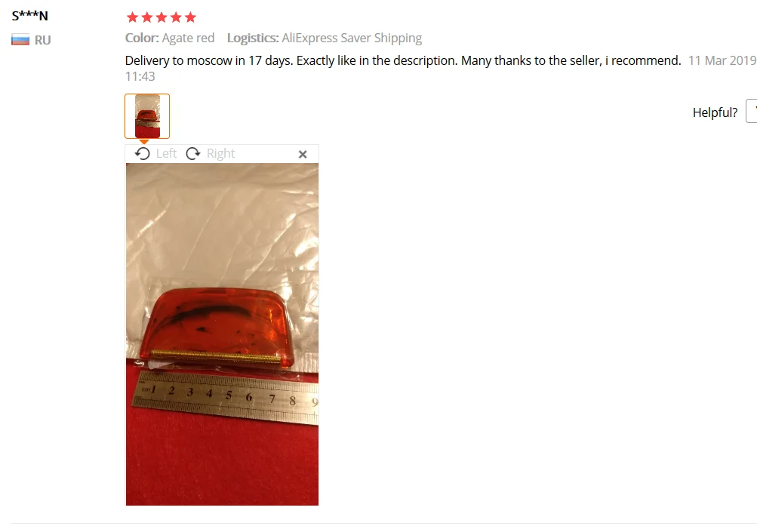The image size is (757, 532).
Task: Click the enlarged red comb photo
Action: tap(222, 334)
